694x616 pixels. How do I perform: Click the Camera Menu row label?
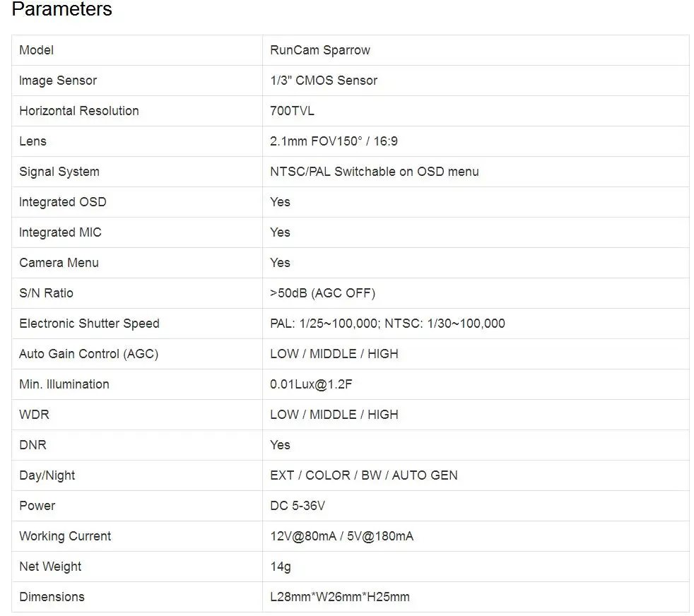click(x=59, y=263)
